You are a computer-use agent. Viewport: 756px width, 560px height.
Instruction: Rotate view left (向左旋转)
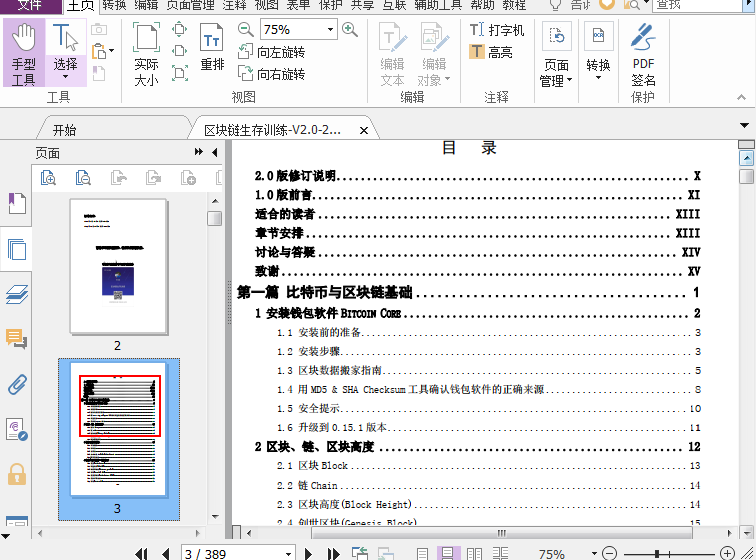click(271, 52)
